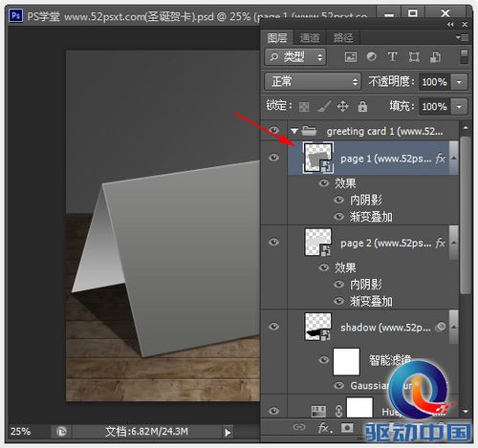Open the Layers panel flyout menu icon
The image size is (478, 448).
click(463, 37)
